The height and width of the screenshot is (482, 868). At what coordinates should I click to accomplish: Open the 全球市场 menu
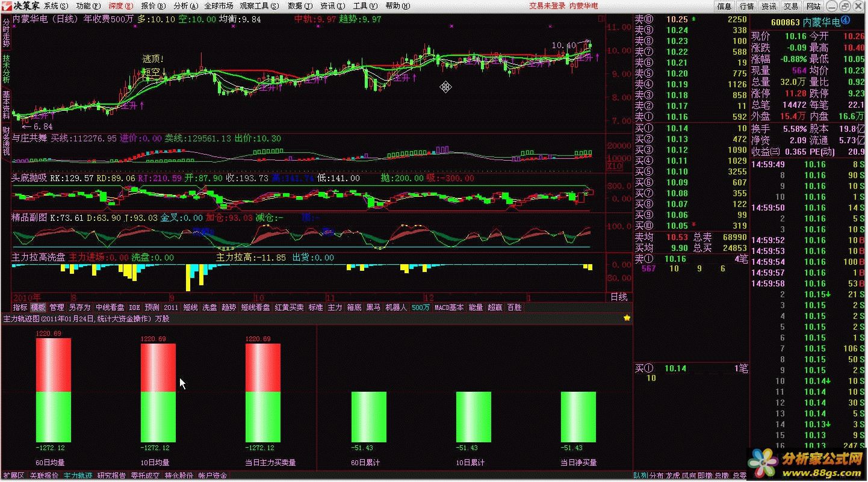(x=219, y=6)
